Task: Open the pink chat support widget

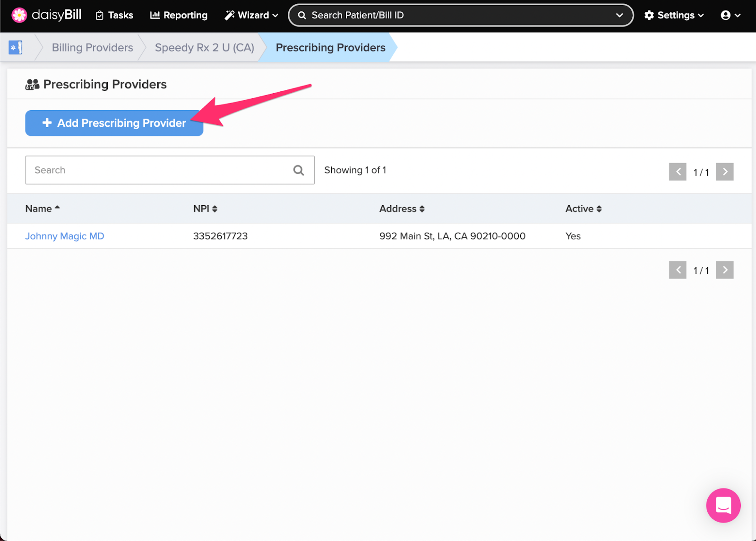Action: (x=723, y=505)
